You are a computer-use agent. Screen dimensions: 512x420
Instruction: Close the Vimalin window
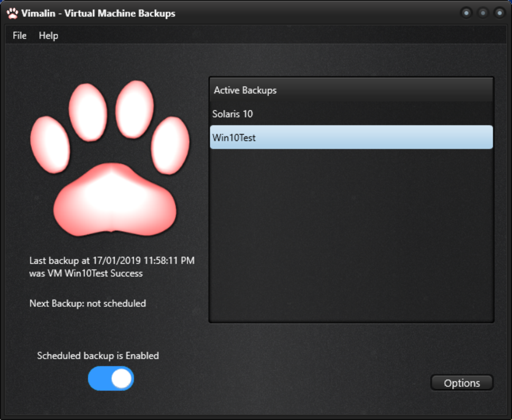point(500,13)
